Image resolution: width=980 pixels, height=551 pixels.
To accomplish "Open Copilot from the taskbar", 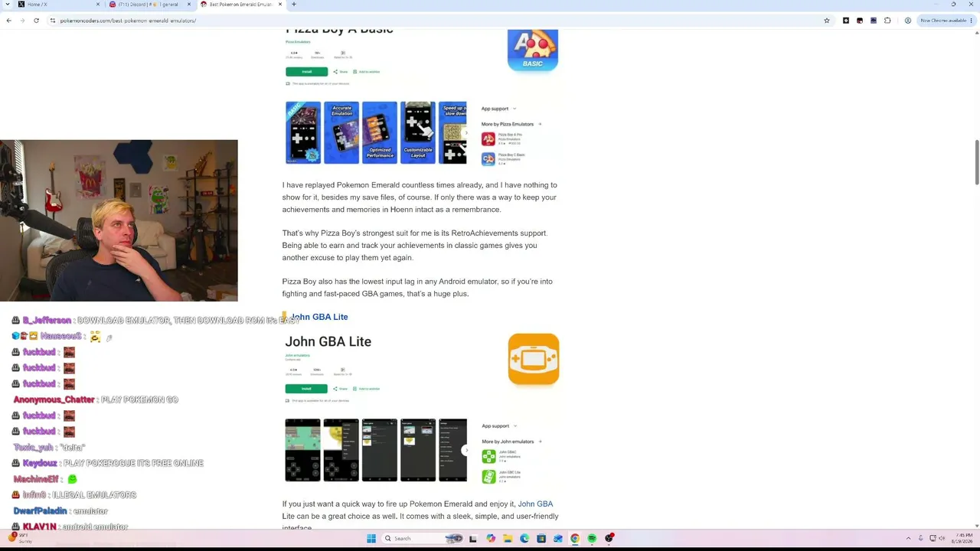I will coord(490,539).
